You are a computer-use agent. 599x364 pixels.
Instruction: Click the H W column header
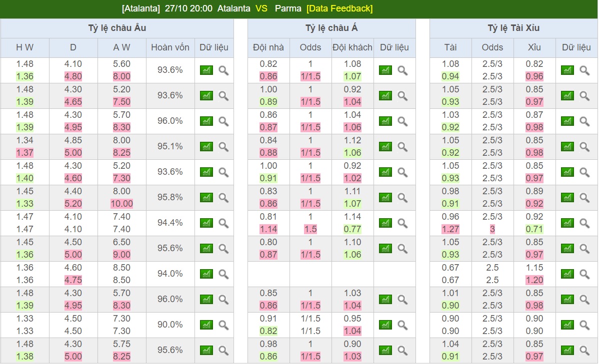[25, 47]
